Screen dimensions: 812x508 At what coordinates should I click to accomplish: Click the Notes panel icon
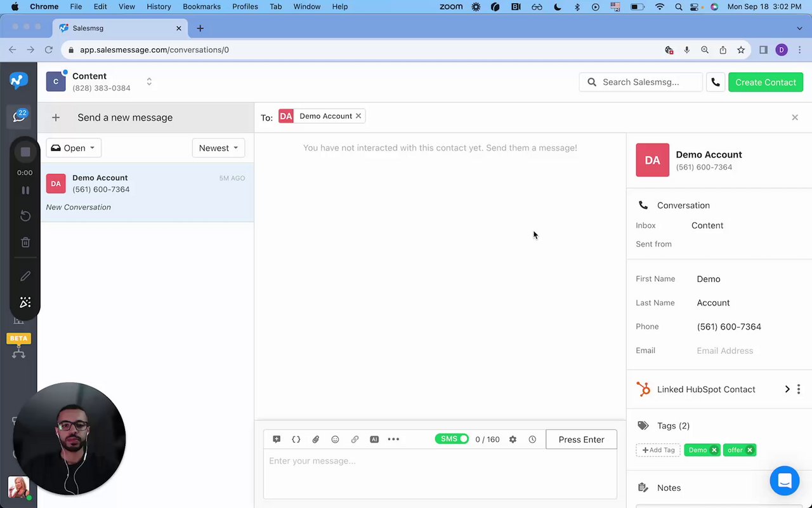[643, 488]
